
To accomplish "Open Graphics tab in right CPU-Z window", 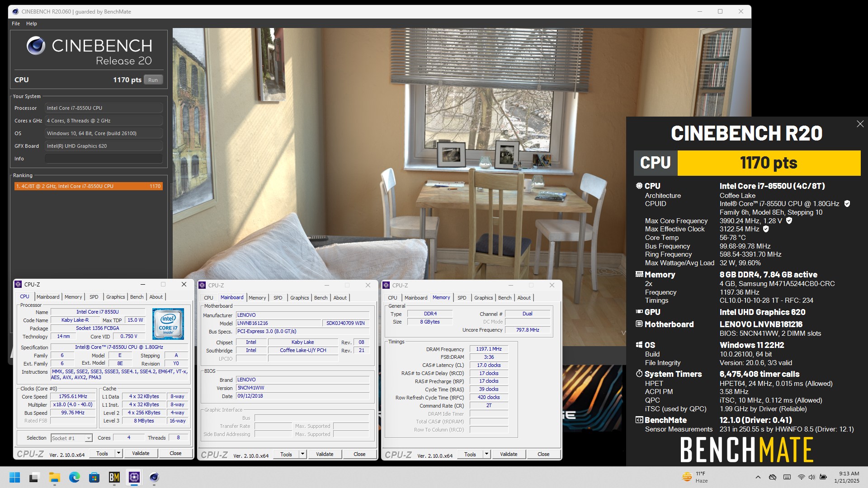I will (x=484, y=298).
